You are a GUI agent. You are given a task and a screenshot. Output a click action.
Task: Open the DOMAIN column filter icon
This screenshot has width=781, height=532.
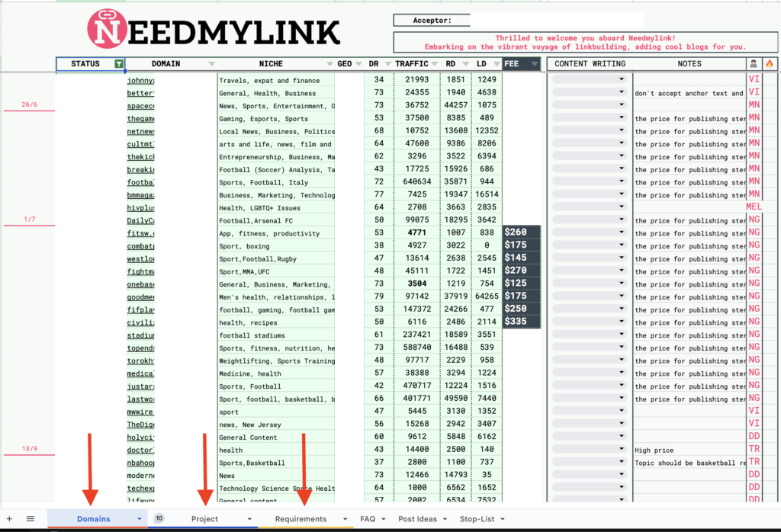pyautogui.click(x=211, y=64)
